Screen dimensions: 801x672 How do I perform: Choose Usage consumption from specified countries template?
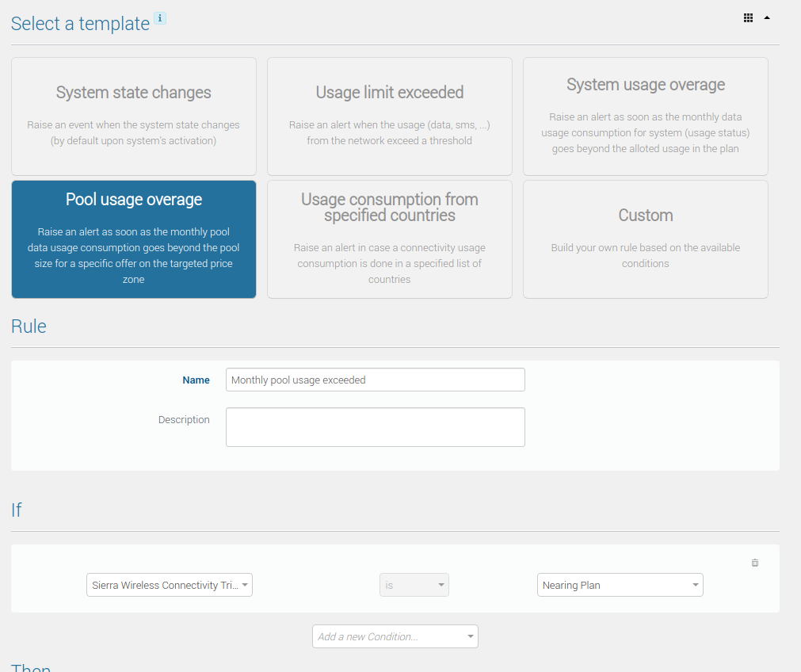389,239
